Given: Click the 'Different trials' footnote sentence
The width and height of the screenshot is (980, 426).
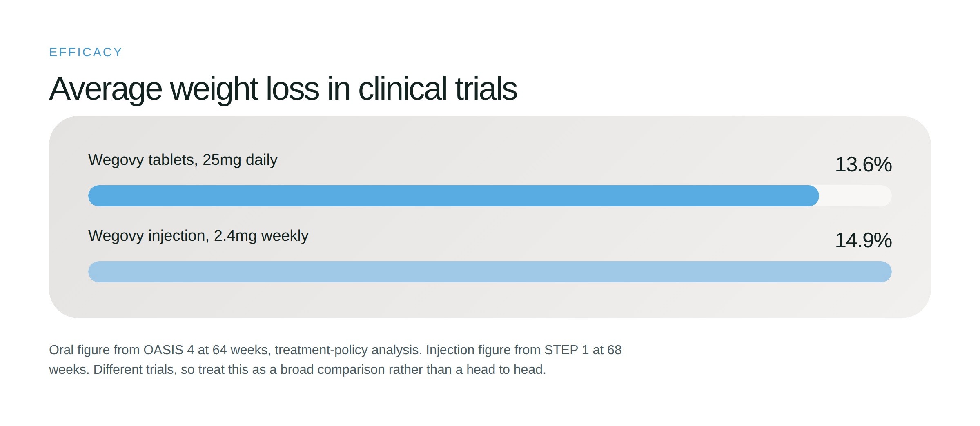Looking at the screenshot, I should tap(297, 369).
